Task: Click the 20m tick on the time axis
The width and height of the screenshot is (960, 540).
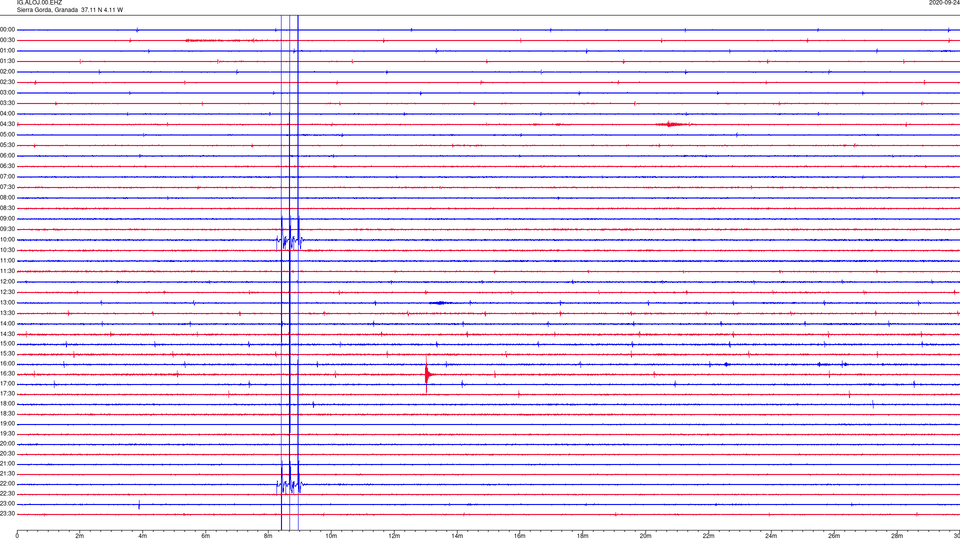Action: coord(646,536)
